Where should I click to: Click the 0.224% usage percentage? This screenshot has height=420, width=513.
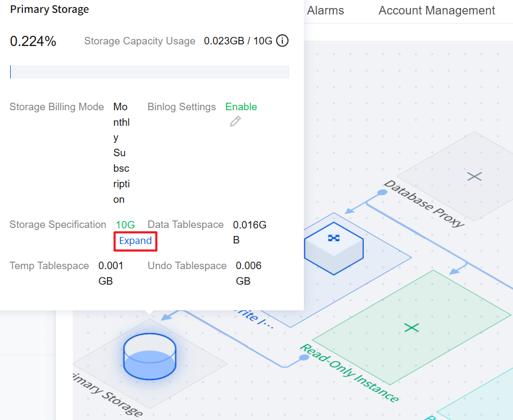click(33, 41)
